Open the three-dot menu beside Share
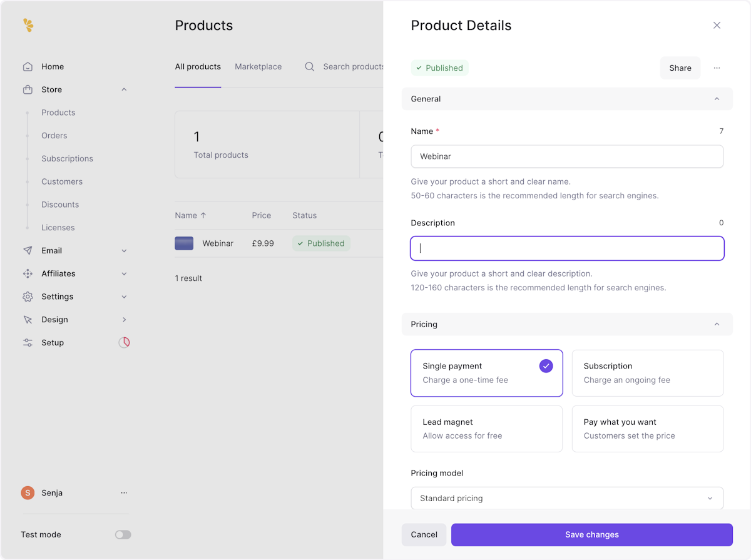The height and width of the screenshot is (560, 751). [x=717, y=68]
